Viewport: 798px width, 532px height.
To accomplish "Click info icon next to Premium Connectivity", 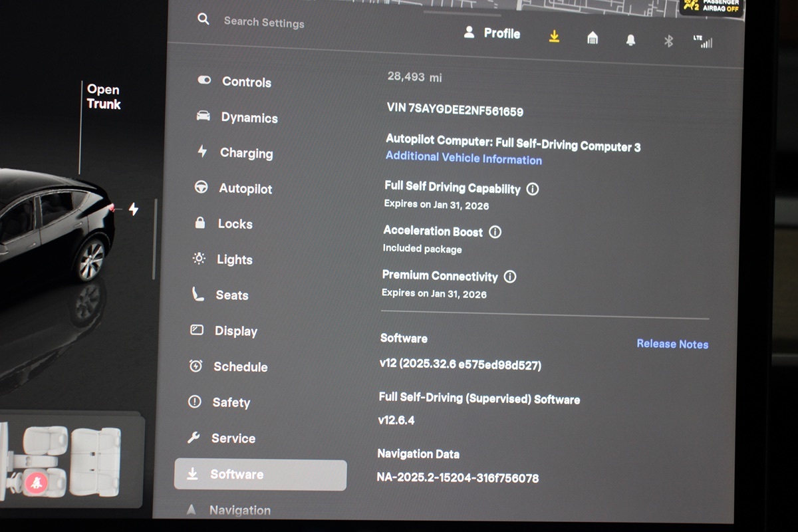I will pyautogui.click(x=510, y=277).
